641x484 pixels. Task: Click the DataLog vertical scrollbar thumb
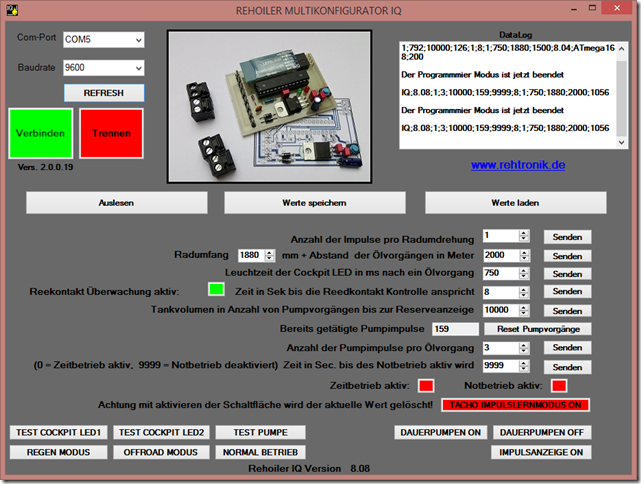pyautogui.click(x=621, y=98)
